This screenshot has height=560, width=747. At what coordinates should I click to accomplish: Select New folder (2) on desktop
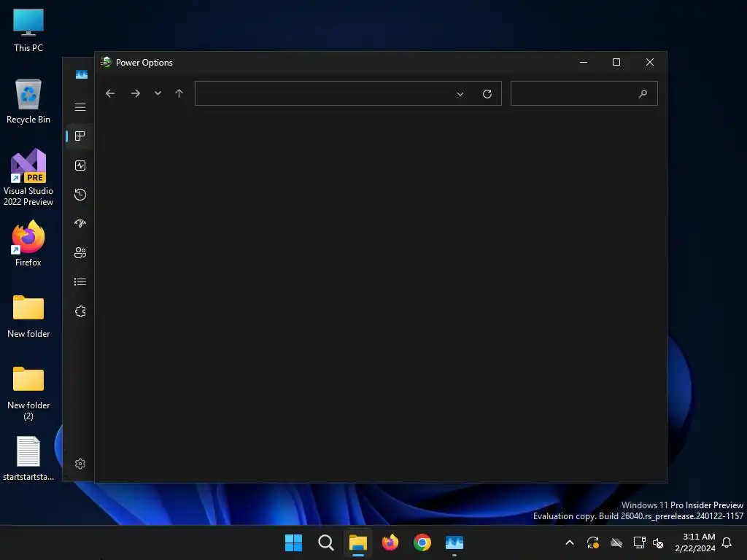click(x=28, y=393)
